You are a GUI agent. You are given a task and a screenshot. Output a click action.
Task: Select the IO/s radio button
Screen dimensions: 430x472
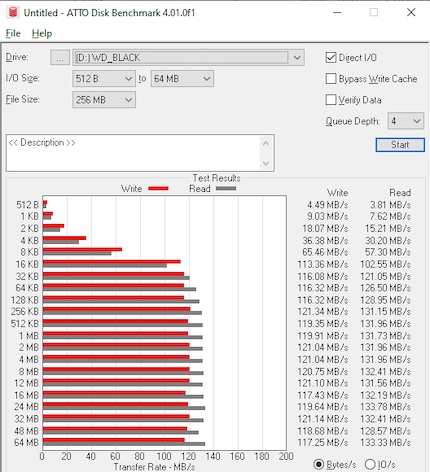[370, 464]
